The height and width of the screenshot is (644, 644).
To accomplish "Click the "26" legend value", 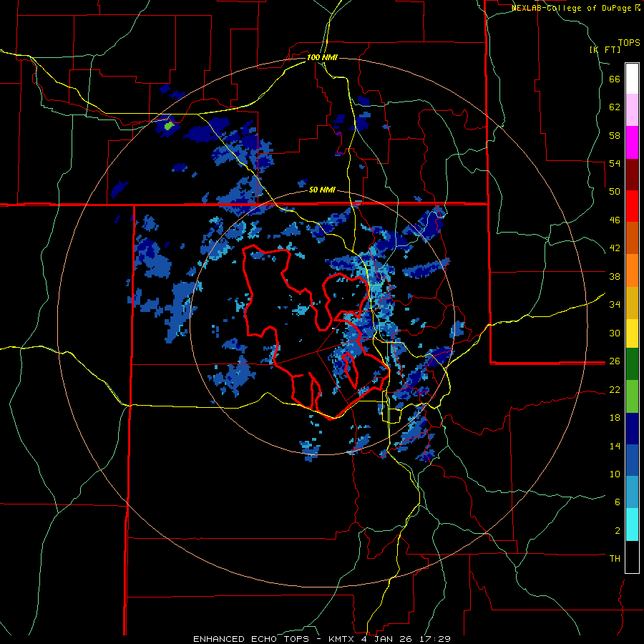I will [x=615, y=361].
